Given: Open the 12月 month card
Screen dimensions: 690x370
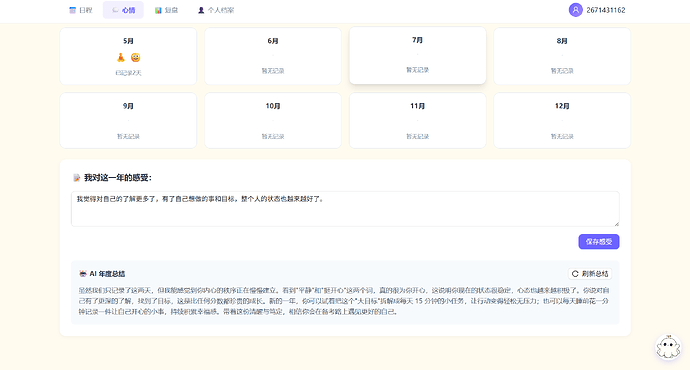Looking at the screenshot, I should (562, 120).
